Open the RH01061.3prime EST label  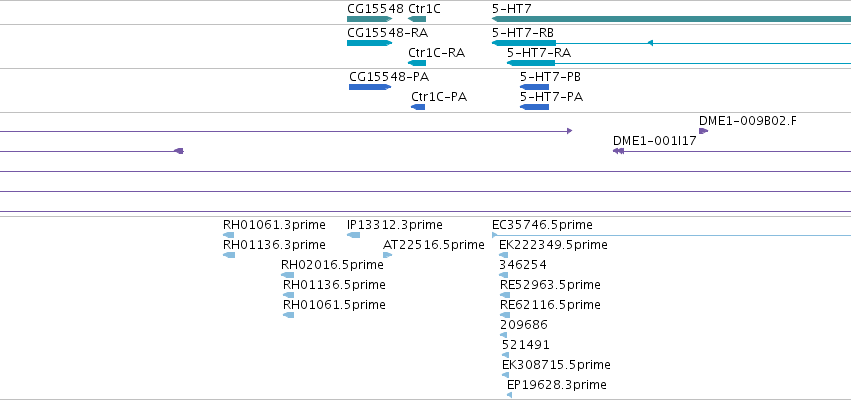point(274,225)
